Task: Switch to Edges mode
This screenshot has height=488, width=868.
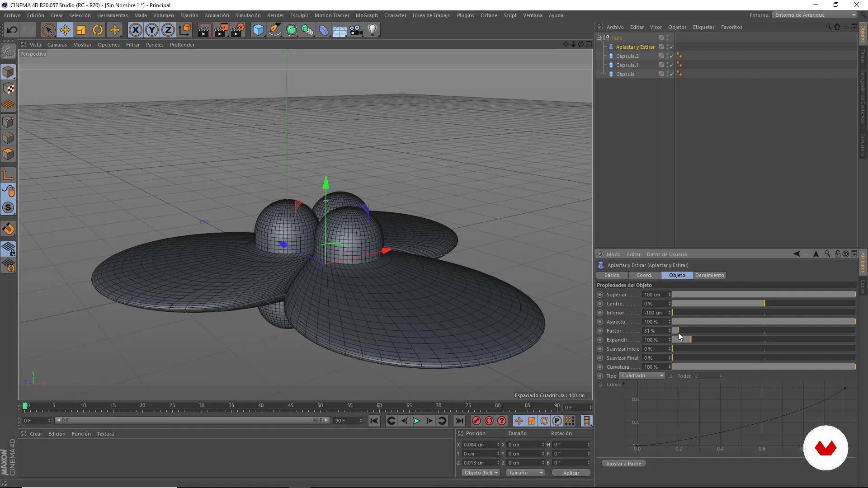Action: 9,137
